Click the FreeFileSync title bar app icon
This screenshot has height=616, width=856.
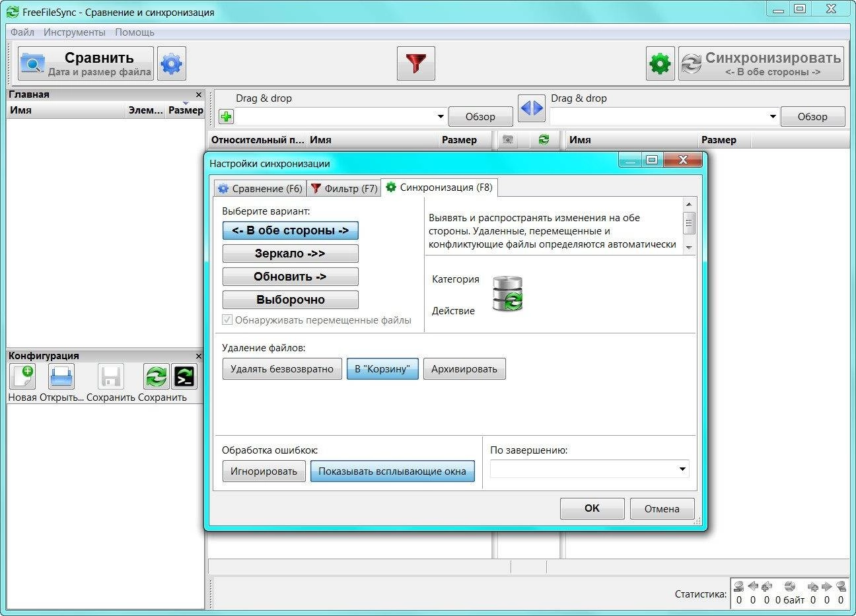(12, 12)
